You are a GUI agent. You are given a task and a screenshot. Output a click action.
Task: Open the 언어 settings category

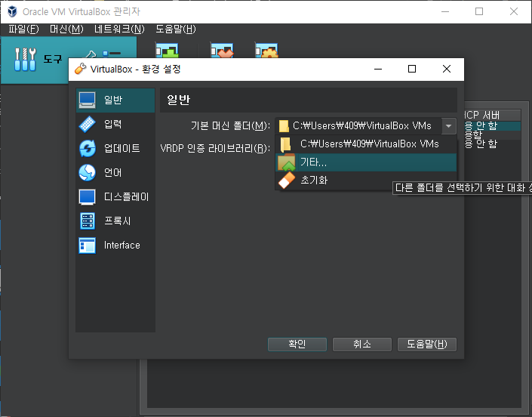(x=115, y=172)
